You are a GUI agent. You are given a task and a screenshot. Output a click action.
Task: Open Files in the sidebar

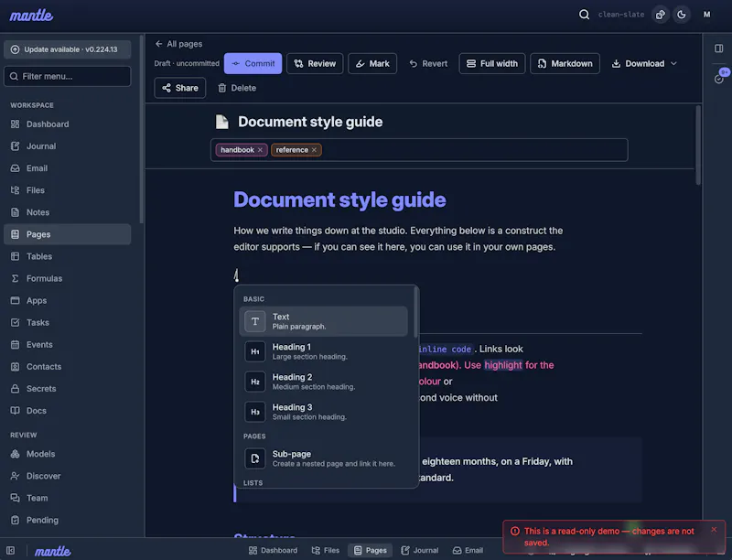(x=67, y=190)
